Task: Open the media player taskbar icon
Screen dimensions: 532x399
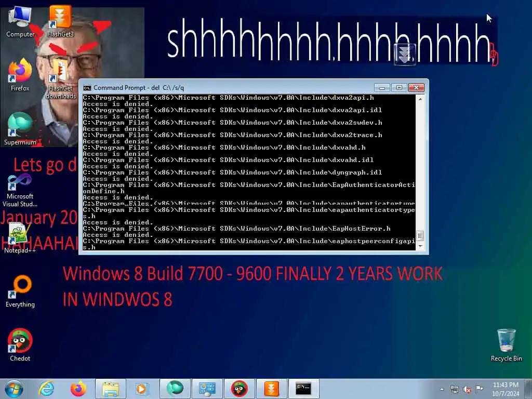Action: 142,389
